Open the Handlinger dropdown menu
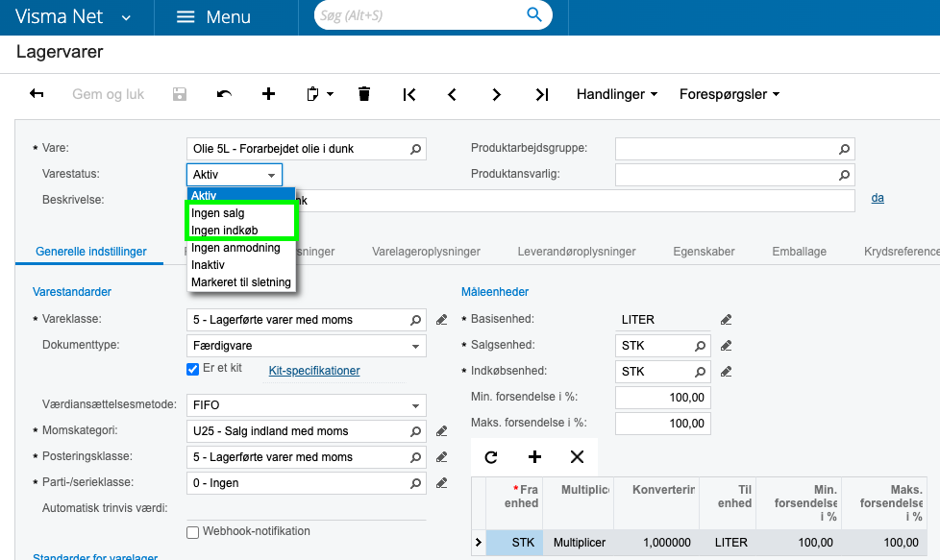940x560 pixels. tap(617, 94)
